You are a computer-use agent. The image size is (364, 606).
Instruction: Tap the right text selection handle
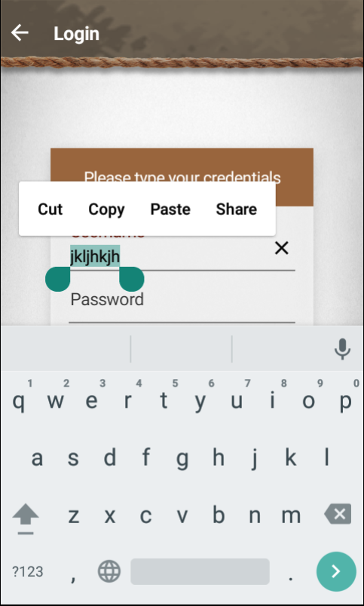click(132, 279)
